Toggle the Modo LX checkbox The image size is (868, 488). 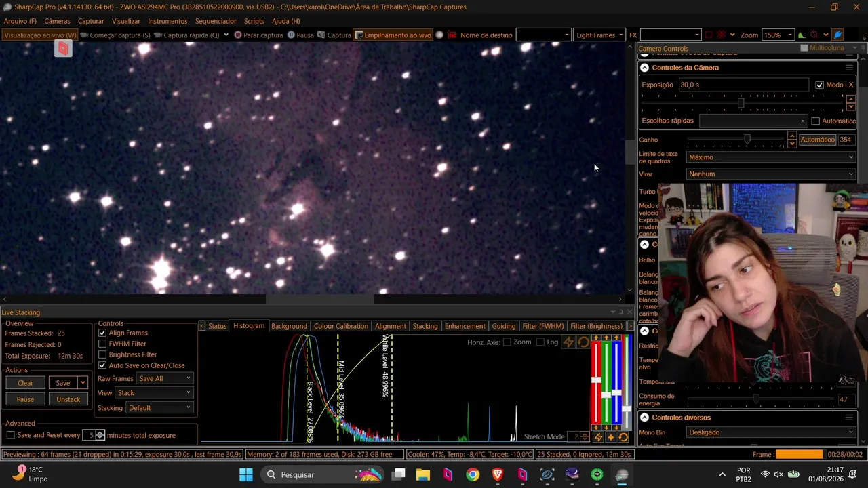pyautogui.click(x=819, y=85)
